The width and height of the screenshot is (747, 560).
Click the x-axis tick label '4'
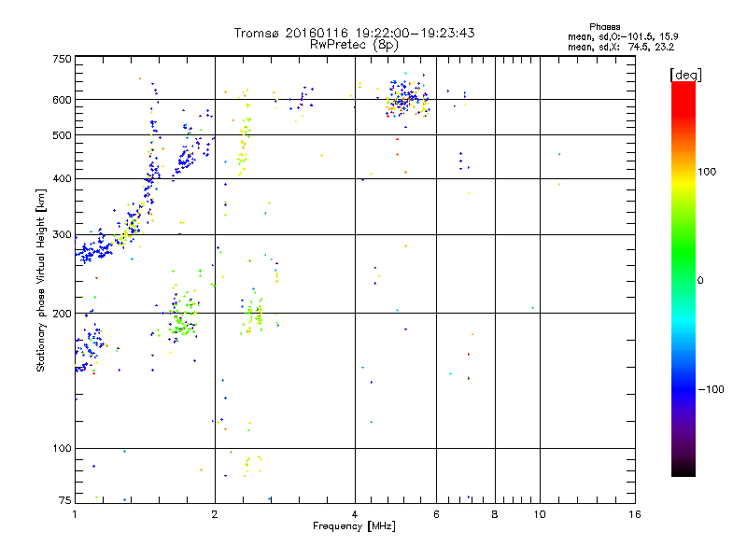pos(355,514)
